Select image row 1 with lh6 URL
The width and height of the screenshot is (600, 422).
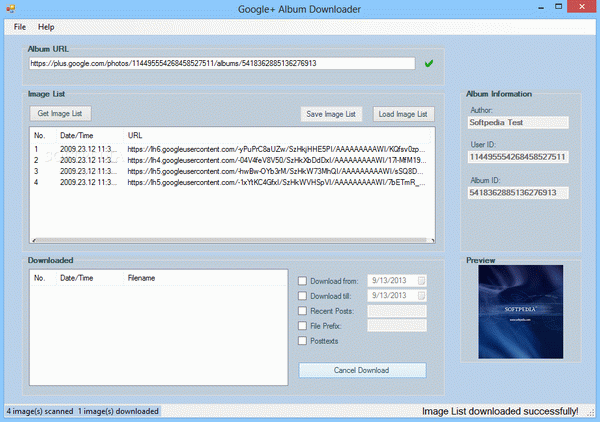tap(232, 149)
